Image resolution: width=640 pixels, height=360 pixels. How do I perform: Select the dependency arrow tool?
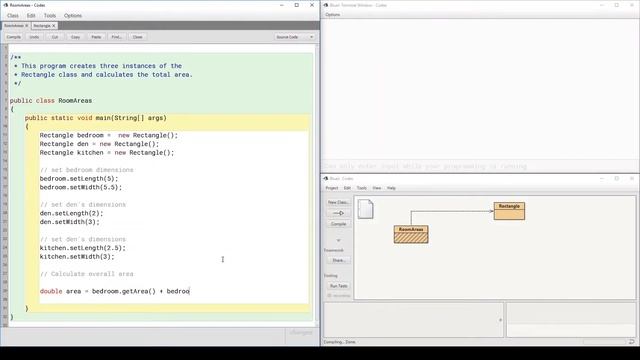pos(338,213)
